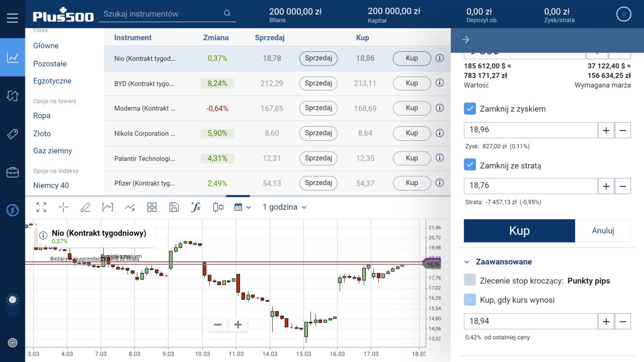Select 'Pozostałe' forex category
Screen dimensions: 644x362
click(x=50, y=64)
